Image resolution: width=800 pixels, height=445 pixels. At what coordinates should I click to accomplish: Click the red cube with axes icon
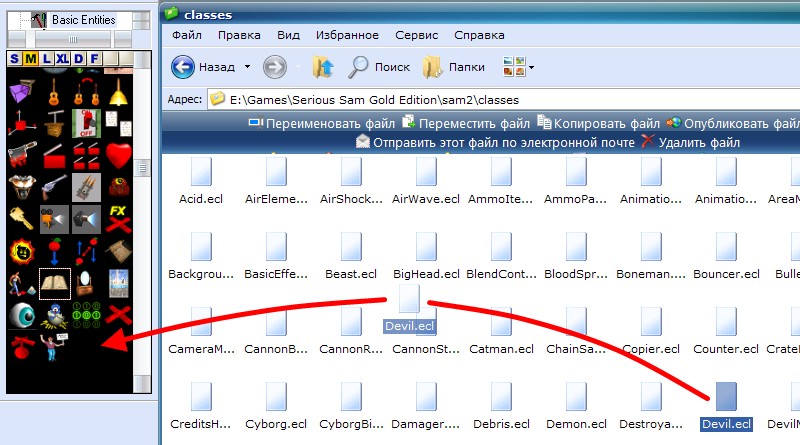pos(21,123)
